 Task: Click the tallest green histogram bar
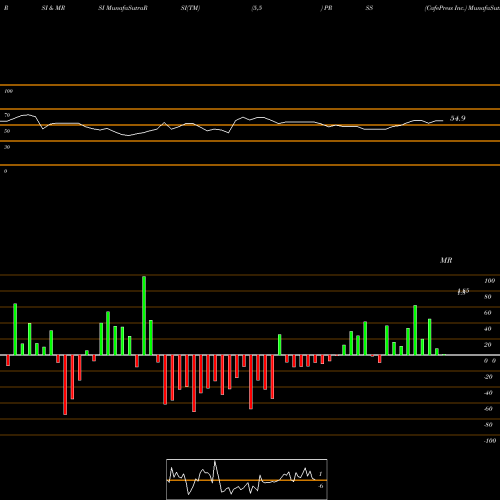[x=144, y=315]
